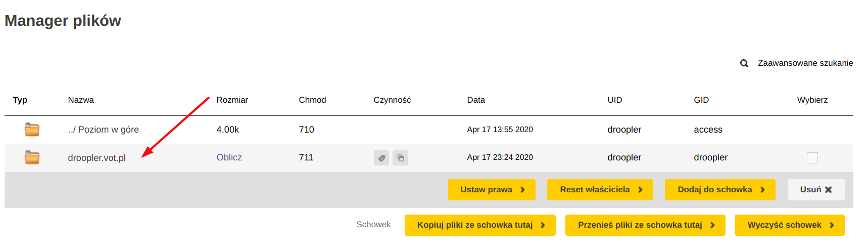The height and width of the screenshot is (252, 868).
Task: Click the Wybierz column header
Action: pos(812,100)
